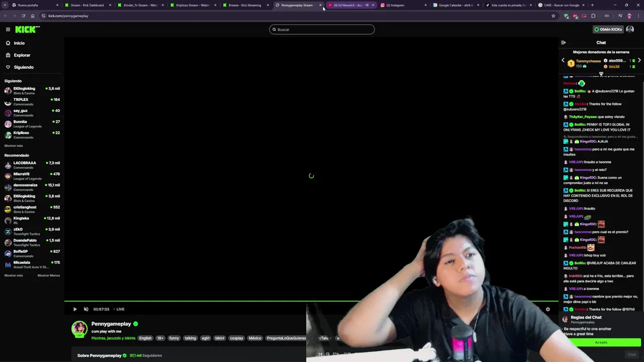Open ElGlogloking channel in Siguiendo list
The image size is (644, 362).
(32, 90)
